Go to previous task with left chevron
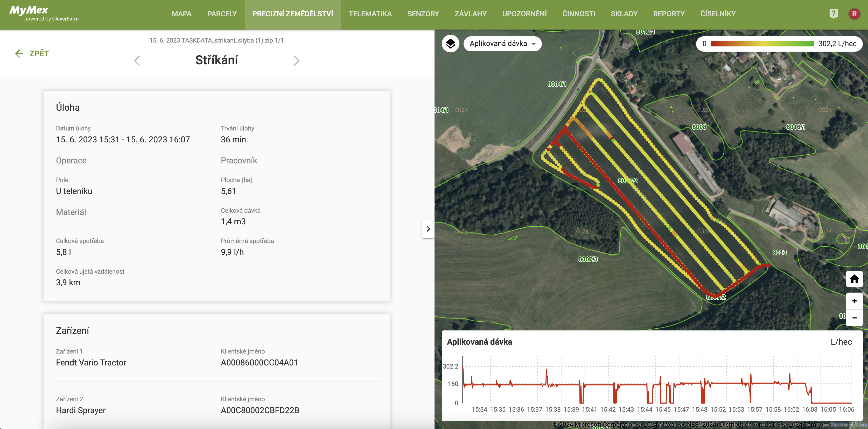This screenshot has width=868, height=429. pyautogui.click(x=137, y=61)
